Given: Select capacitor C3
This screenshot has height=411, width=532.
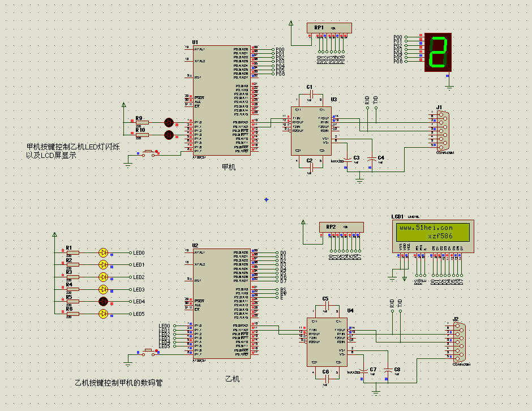Looking at the screenshot, I should (347, 159).
